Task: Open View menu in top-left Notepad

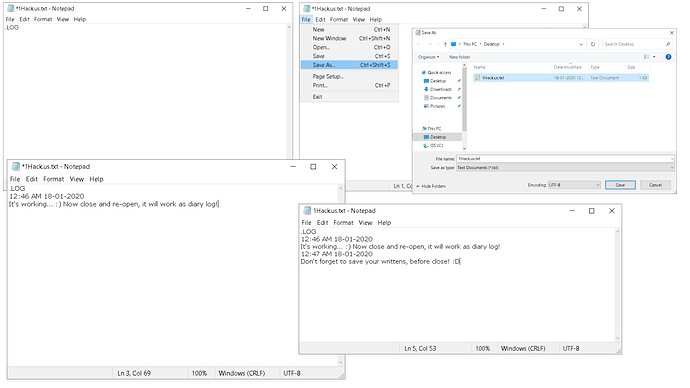Action: (x=63, y=19)
